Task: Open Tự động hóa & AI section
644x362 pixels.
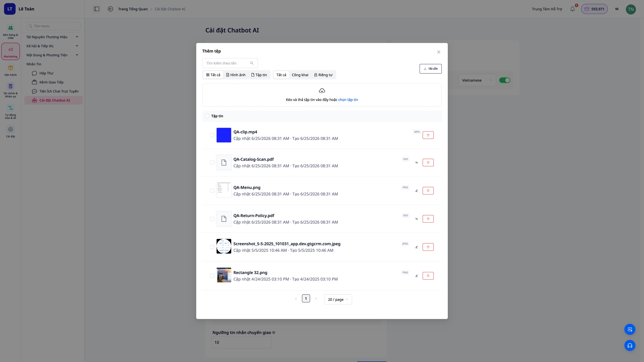Action: tap(10, 112)
